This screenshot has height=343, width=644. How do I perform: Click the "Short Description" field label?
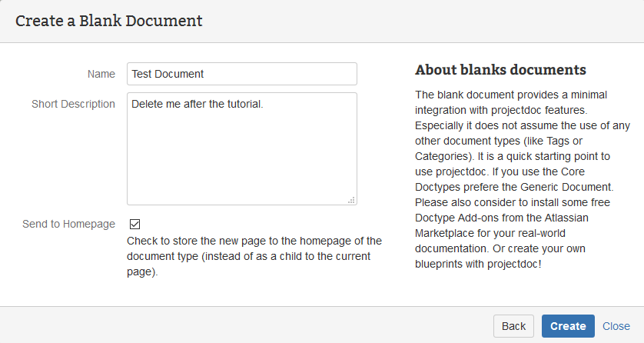73,104
